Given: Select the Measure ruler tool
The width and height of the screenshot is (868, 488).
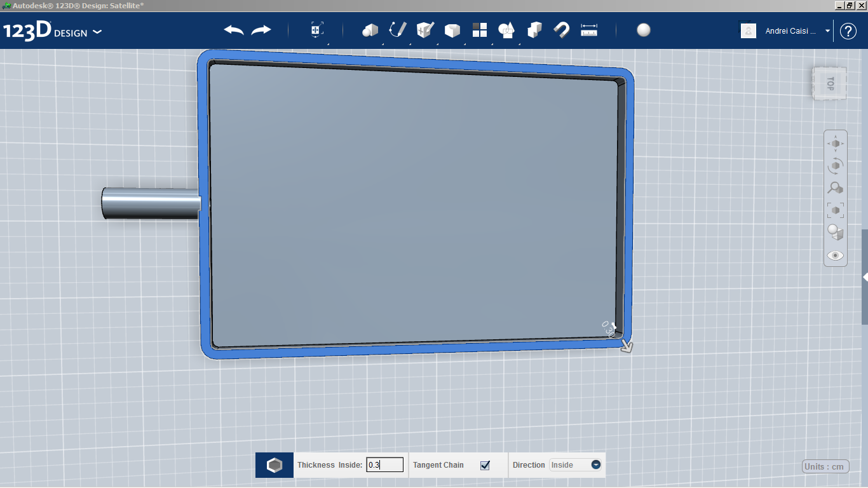Looking at the screenshot, I should click(x=589, y=30).
